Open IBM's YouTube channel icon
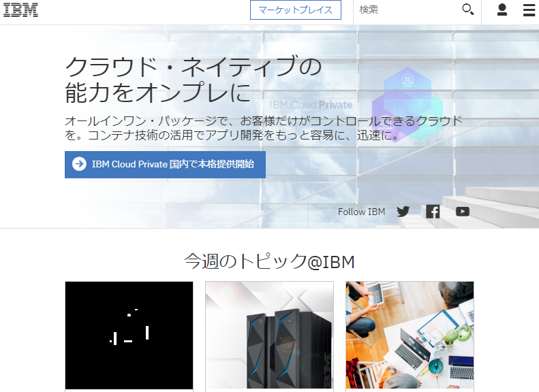This screenshot has width=539, height=392. pyautogui.click(x=463, y=212)
